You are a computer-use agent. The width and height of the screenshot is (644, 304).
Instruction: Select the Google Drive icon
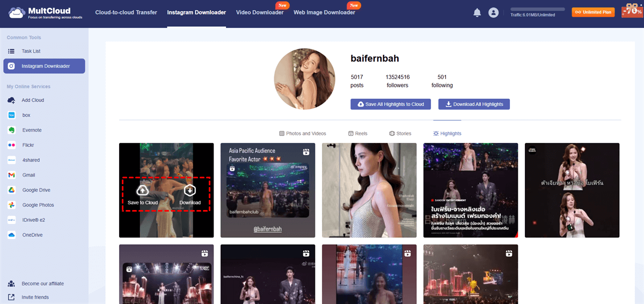pos(11,190)
